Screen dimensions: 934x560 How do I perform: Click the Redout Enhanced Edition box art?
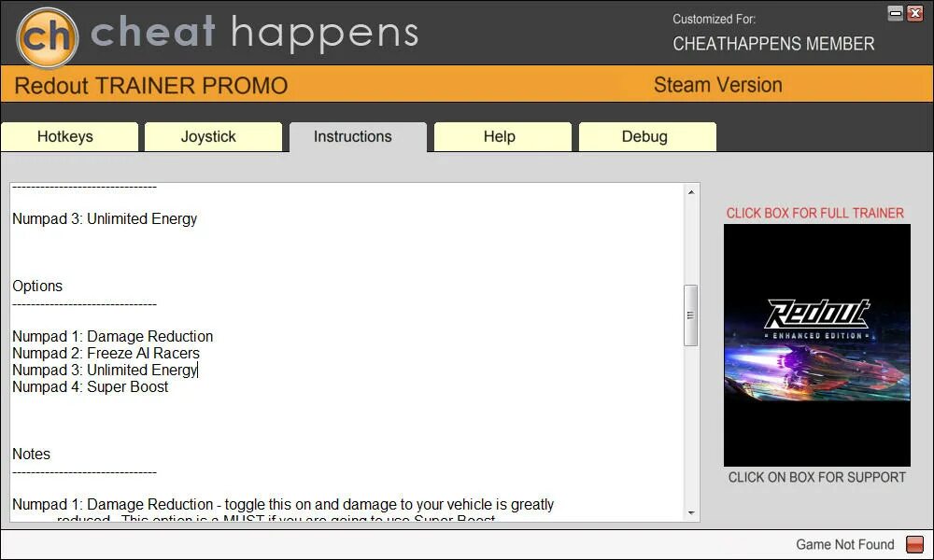[816, 343]
